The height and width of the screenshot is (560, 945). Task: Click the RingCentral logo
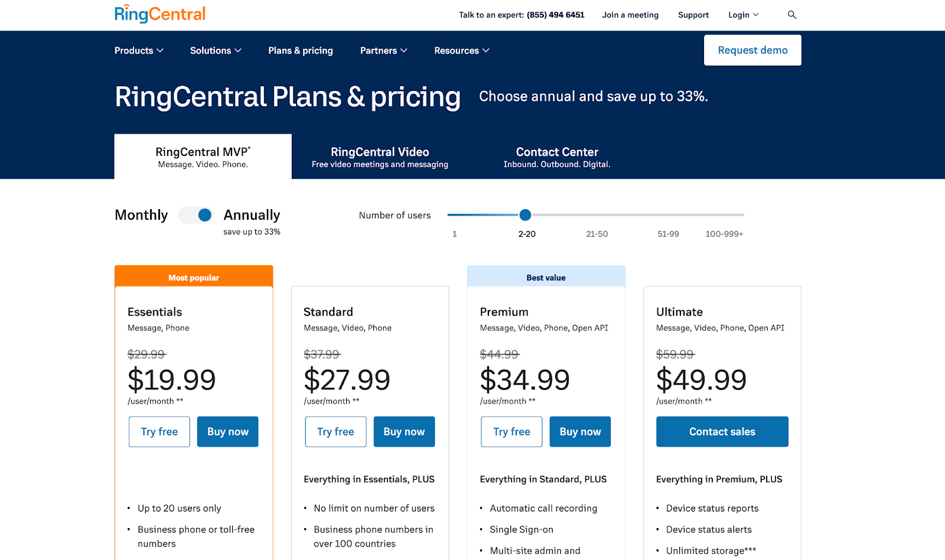pyautogui.click(x=160, y=14)
